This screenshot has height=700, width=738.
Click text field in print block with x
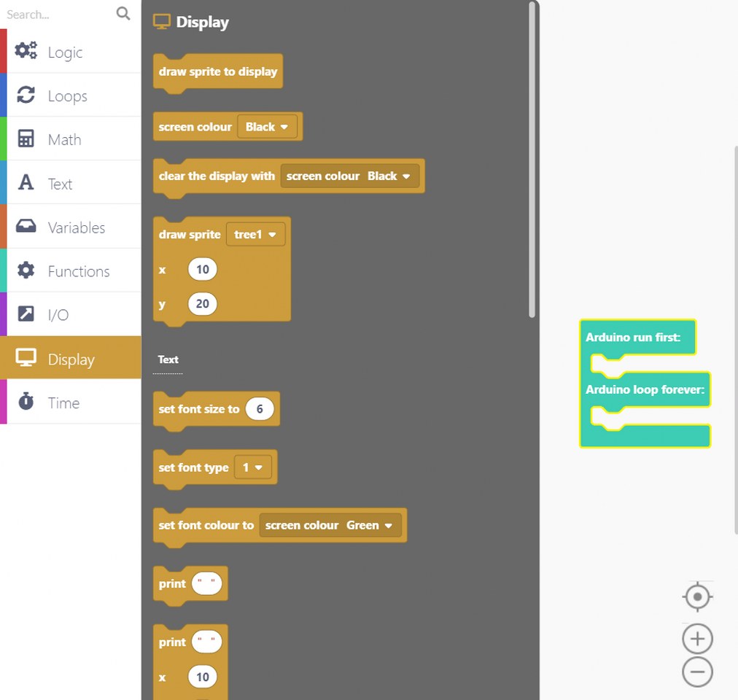pos(206,642)
